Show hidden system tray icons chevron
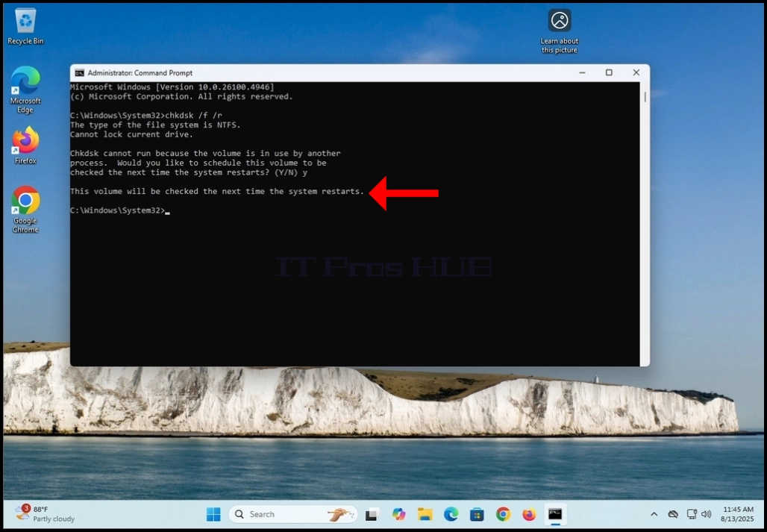The height and width of the screenshot is (532, 767). pyautogui.click(x=654, y=514)
